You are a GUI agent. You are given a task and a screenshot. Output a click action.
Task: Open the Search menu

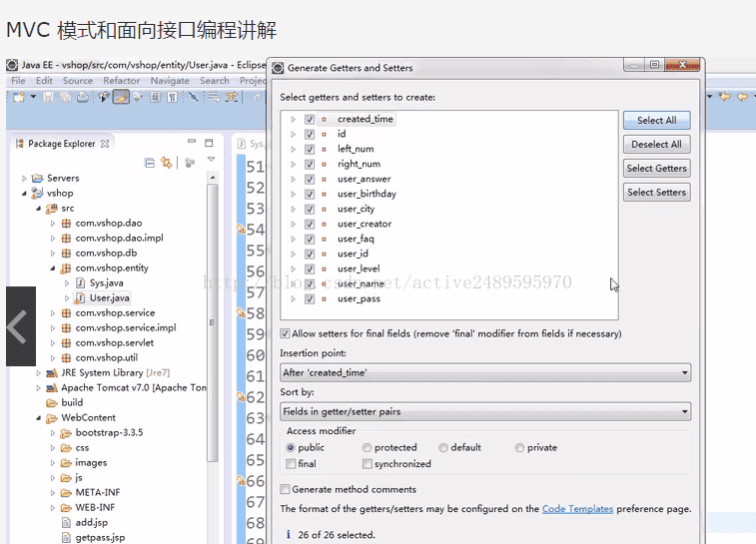(x=215, y=81)
